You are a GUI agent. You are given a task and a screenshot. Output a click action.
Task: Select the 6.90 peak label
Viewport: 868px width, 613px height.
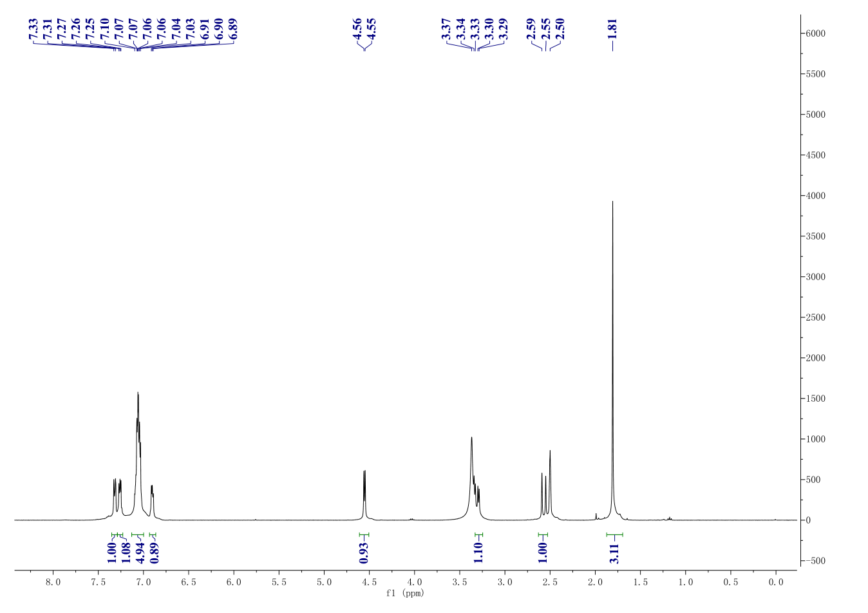219,30
